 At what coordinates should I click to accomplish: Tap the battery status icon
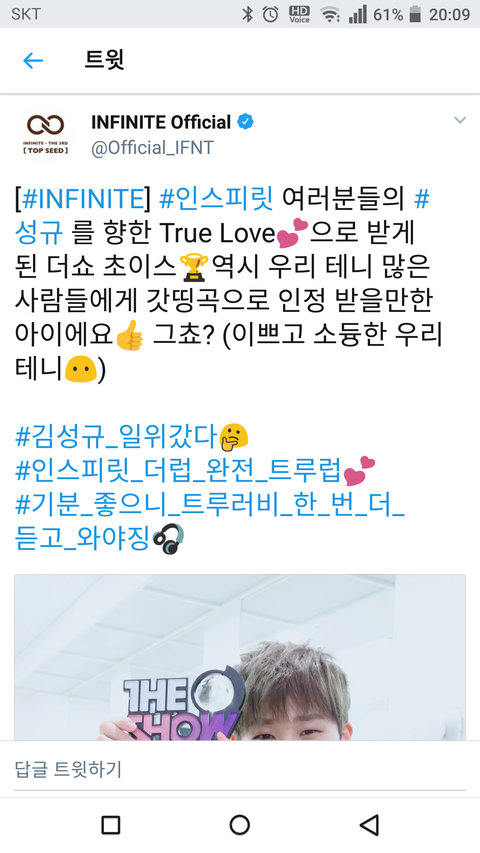point(415,14)
